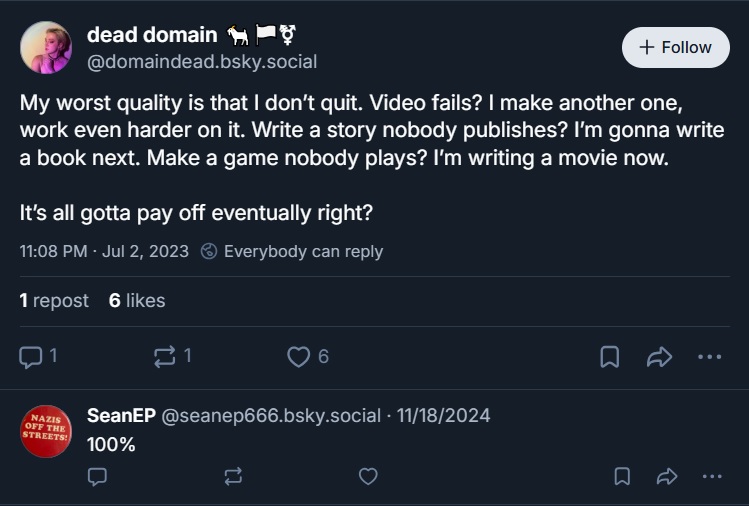Bookmark dead domain's main post
Screen dimensions: 749x506
pyautogui.click(x=609, y=357)
